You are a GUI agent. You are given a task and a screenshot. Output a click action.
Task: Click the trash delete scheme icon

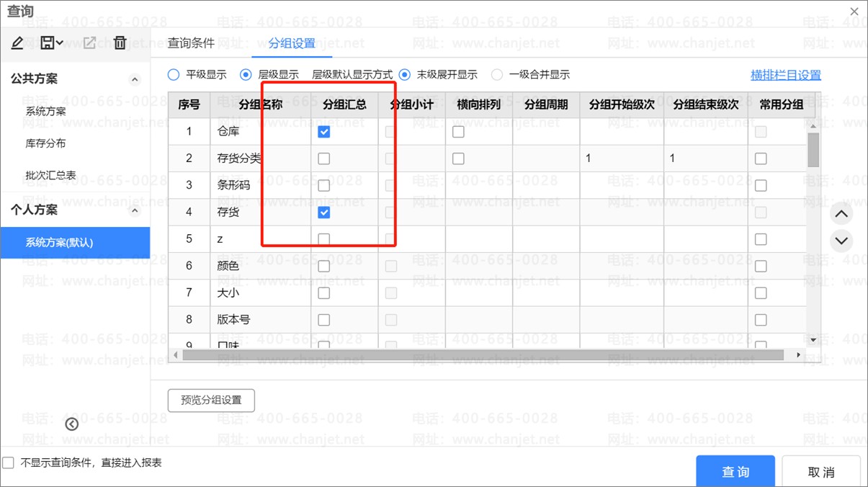point(120,43)
